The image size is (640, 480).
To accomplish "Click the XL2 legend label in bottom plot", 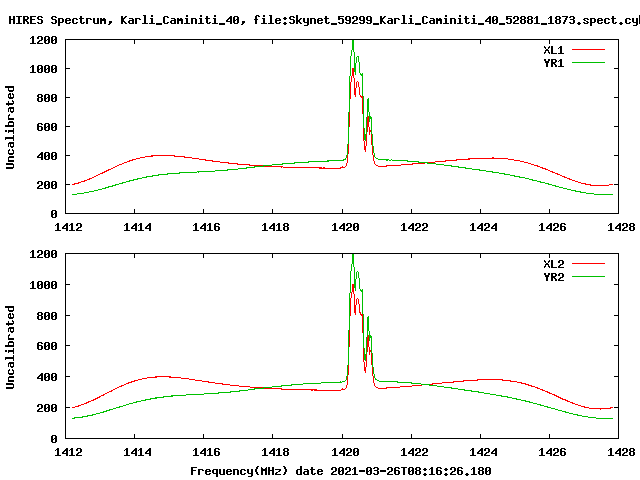I will [x=553, y=264].
